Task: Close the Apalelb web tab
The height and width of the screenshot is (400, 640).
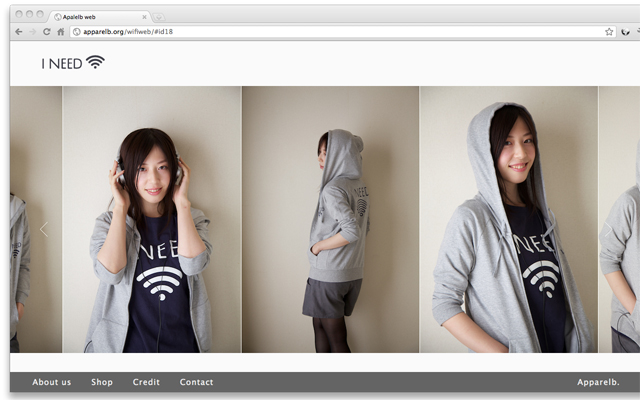Action: 145,17
